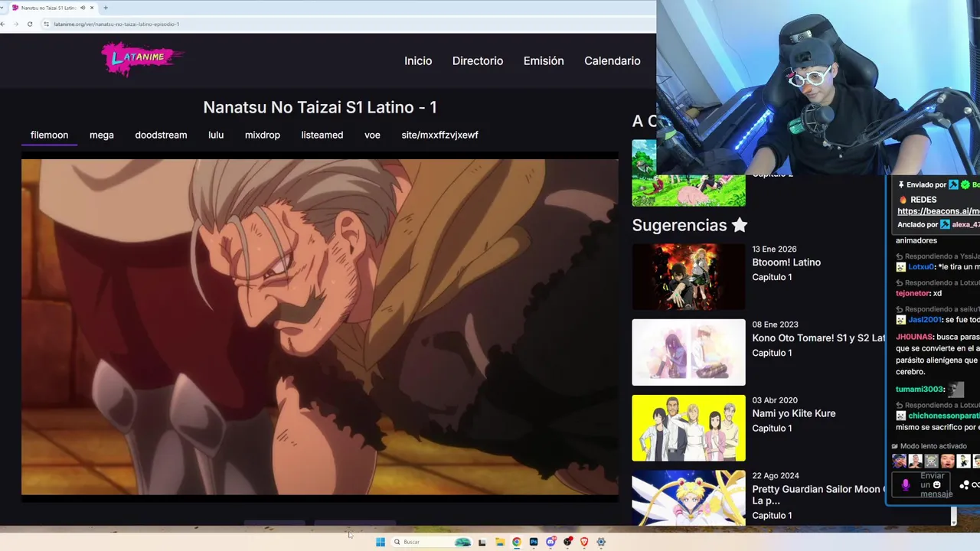The width and height of the screenshot is (980, 551).
Task: Open the Btooom! Latino title link
Action: pyautogui.click(x=786, y=262)
